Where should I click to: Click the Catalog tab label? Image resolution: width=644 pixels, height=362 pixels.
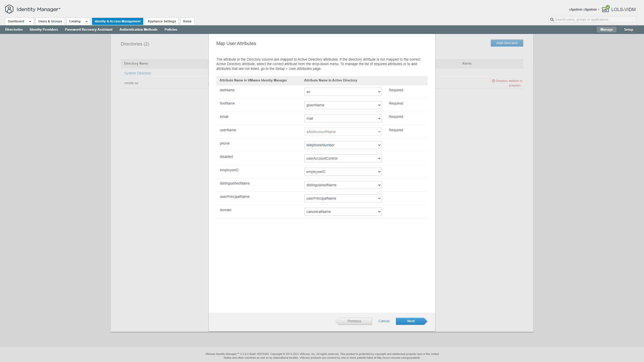75,21
